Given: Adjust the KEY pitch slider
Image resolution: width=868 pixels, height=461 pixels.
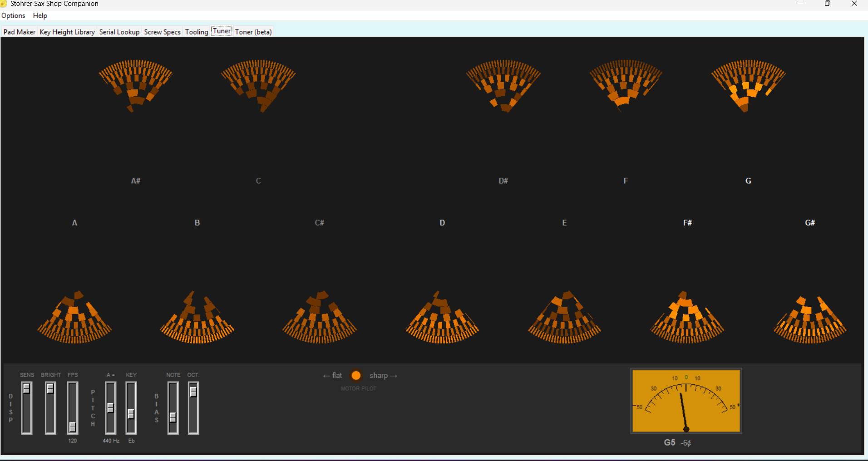Looking at the screenshot, I should pyautogui.click(x=131, y=414).
